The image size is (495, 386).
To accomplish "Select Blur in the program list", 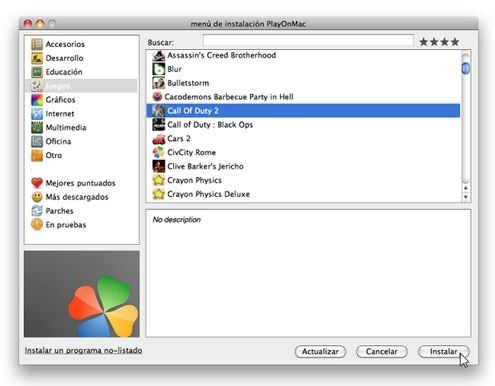I will [303, 69].
